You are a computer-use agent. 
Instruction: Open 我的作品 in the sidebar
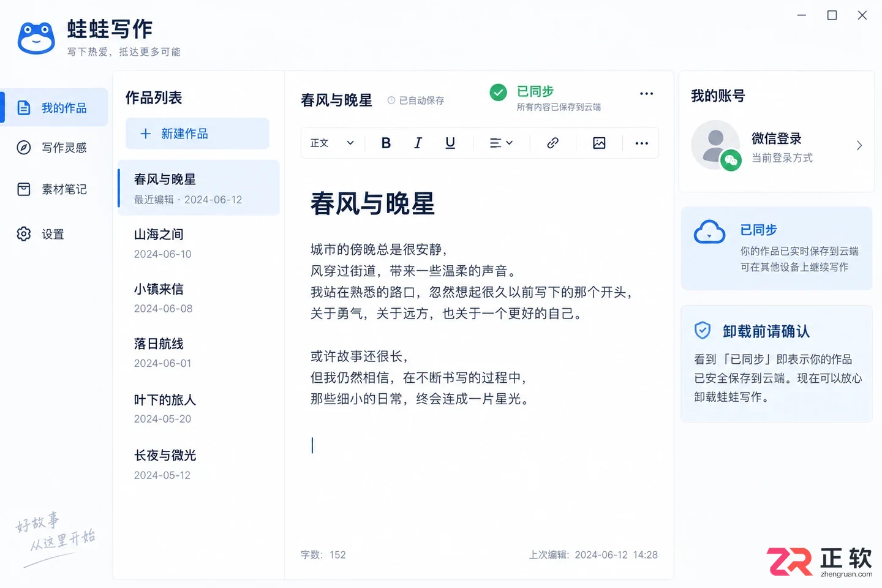55,108
